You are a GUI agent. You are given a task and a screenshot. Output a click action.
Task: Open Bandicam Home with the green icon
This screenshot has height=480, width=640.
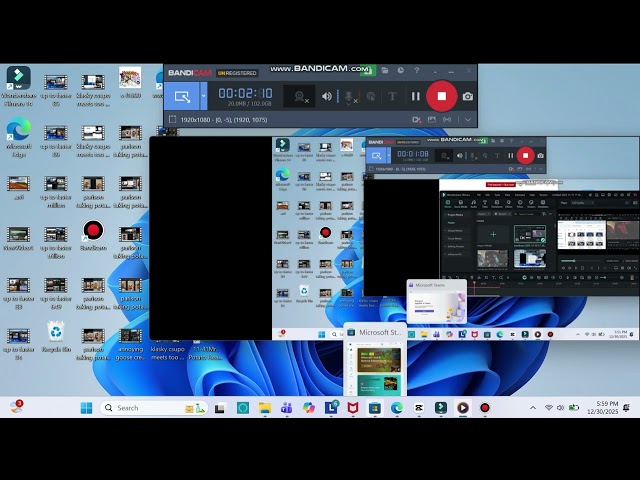[368, 71]
